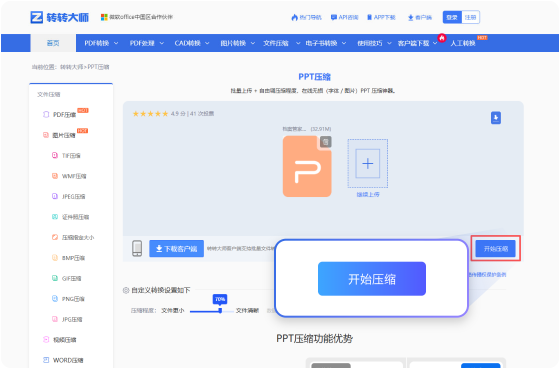
Task: Click the 70% slider value tooltip
Action: (x=220, y=299)
